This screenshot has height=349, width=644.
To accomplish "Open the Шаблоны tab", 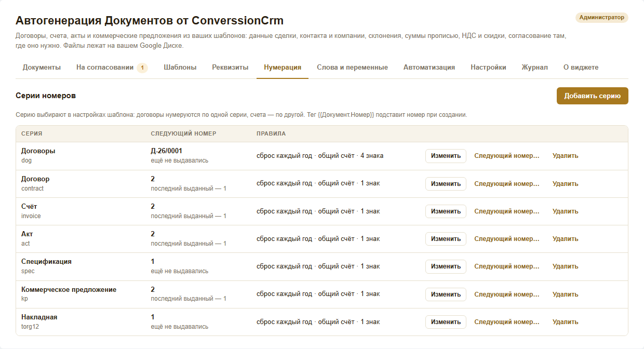I will (x=180, y=68).
